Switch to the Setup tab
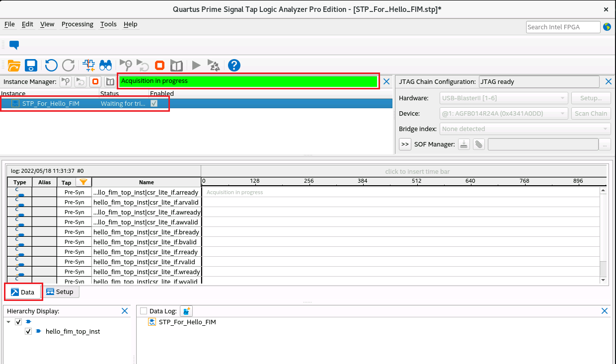This screenshot has height=364, width=616. 60,292
